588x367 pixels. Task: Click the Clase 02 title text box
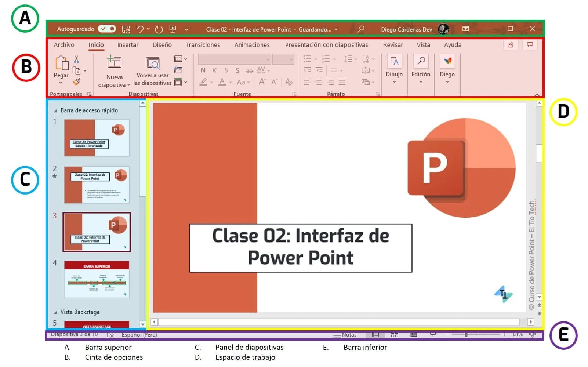click(301, 248)
